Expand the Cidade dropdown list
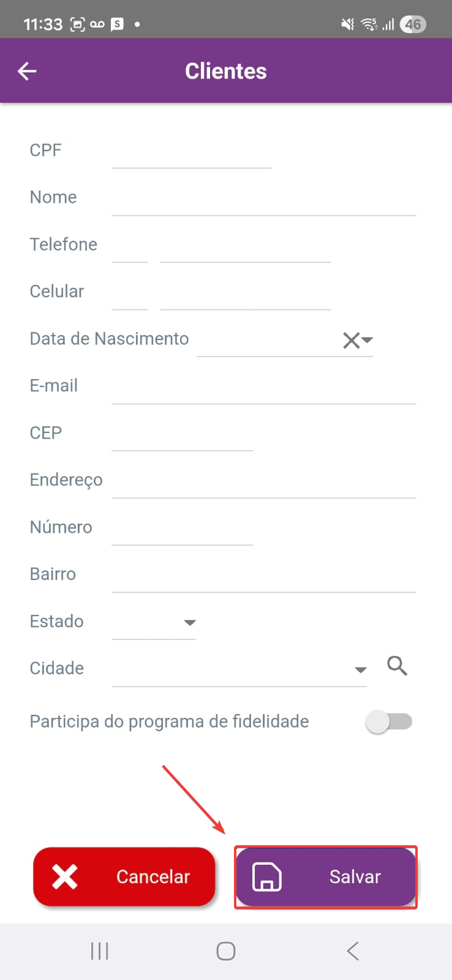This screenshot has height=980, width=452. click(361, 669)
